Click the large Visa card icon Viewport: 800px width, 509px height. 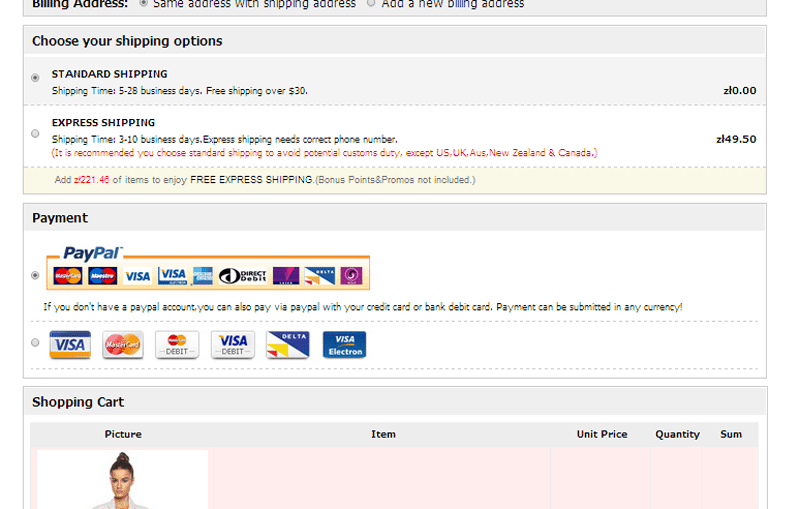pos(70,345)
